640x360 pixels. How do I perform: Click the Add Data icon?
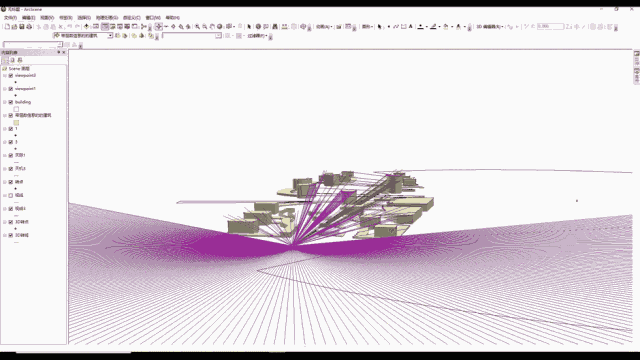pos(86,27)
